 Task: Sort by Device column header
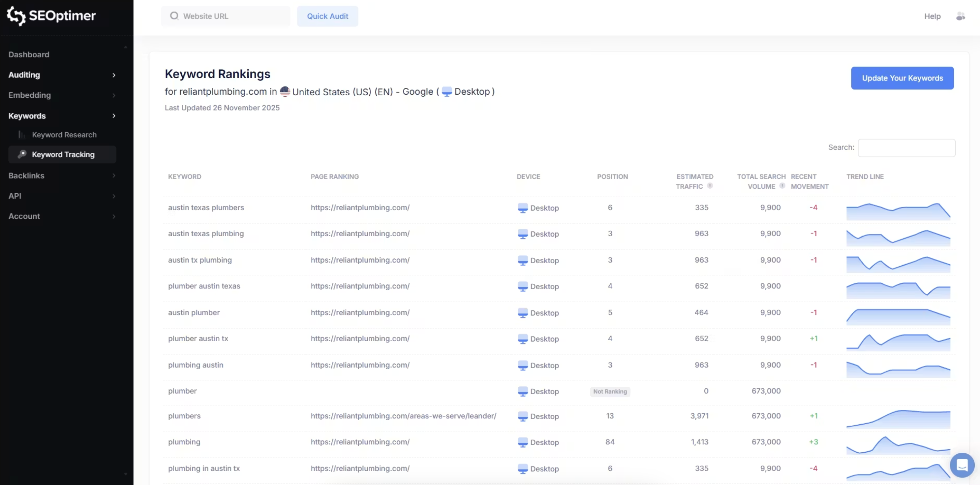(x=529, y=177)
